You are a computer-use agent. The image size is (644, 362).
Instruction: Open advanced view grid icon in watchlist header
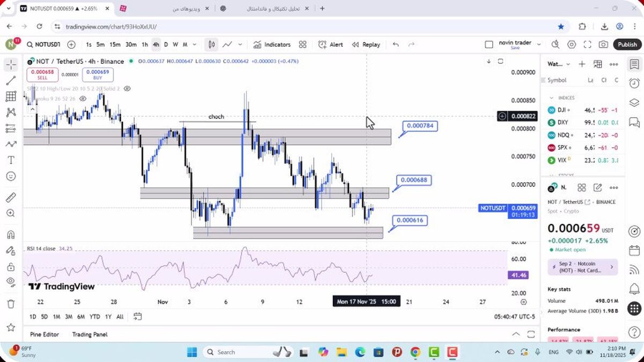[598, 64]
